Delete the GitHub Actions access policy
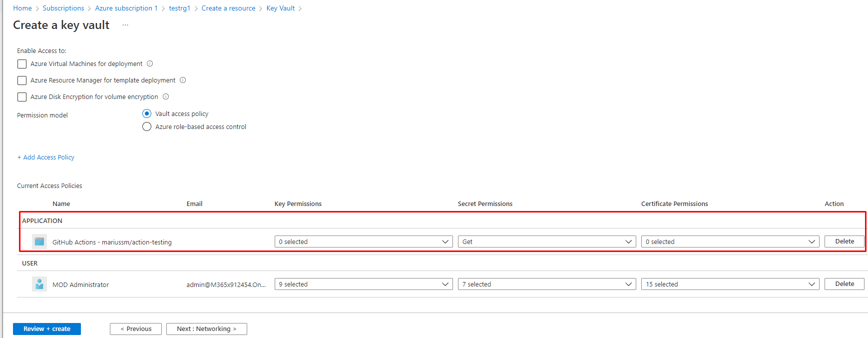868x338 pixels. pos(844,241)
